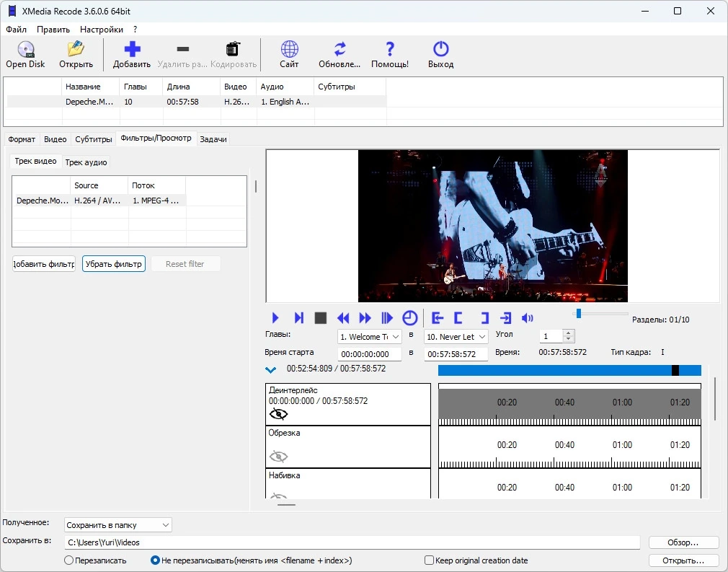Switch to the Задачи tab
The image size is (728, 572).
[x=213, y=139]
